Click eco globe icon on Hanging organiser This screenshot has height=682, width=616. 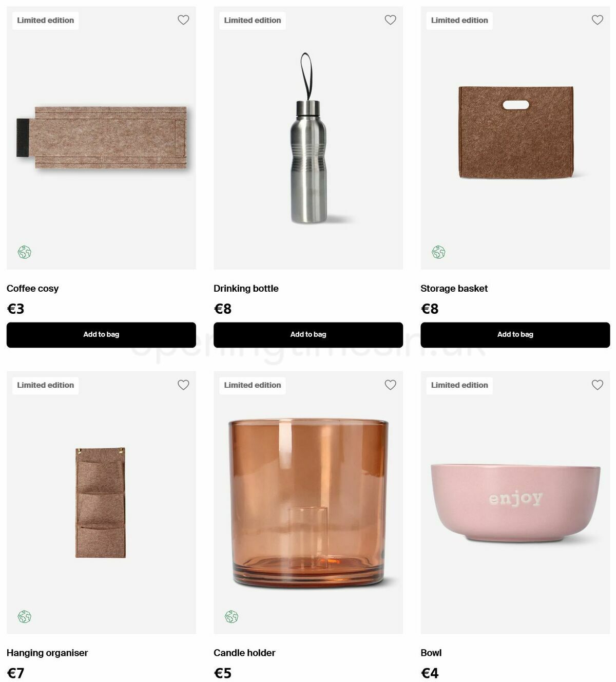25,617
